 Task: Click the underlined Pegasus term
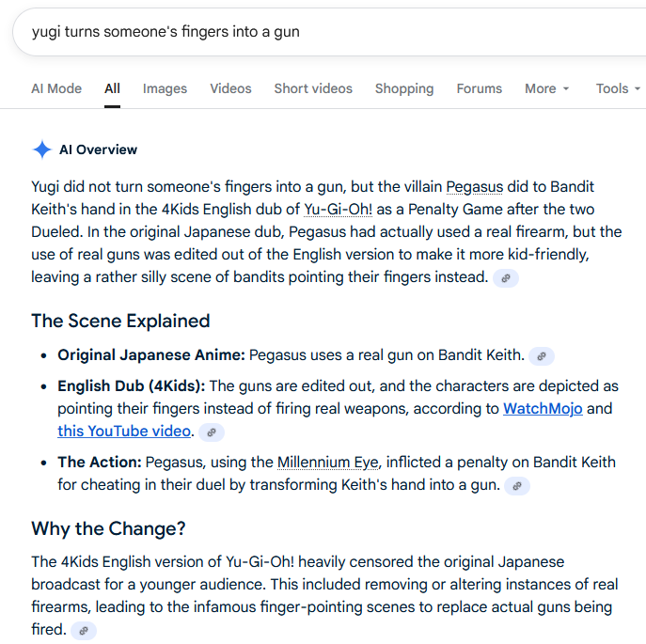pyautogui.click(x=475, y=187)
